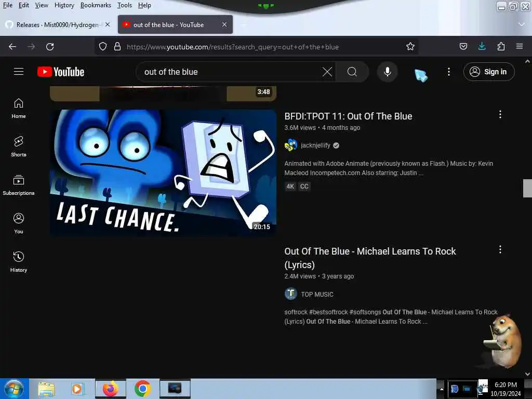This screenshot has height=399, width=532.
Task: Click the padlock site info icon
Action: (117, 46)
